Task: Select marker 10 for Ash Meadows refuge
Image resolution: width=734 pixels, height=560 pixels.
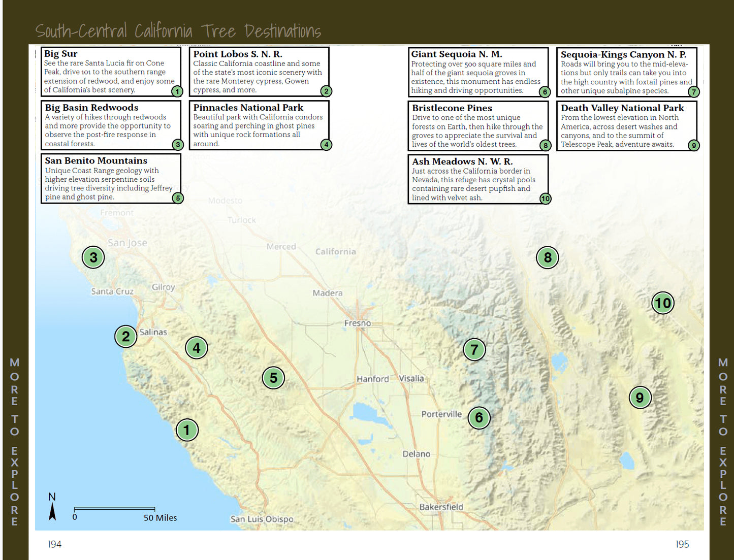Action: 662,303
